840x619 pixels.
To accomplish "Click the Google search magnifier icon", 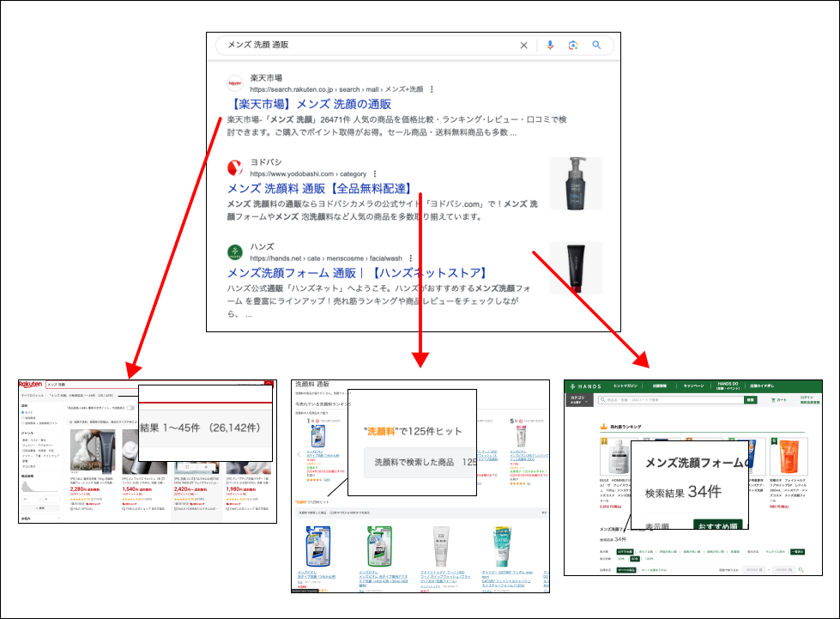I will pos(596,46).
